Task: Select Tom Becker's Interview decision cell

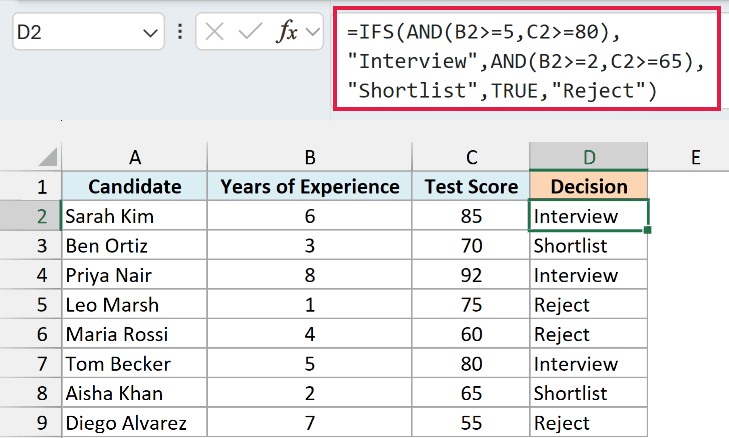Action: pos(589,364)
